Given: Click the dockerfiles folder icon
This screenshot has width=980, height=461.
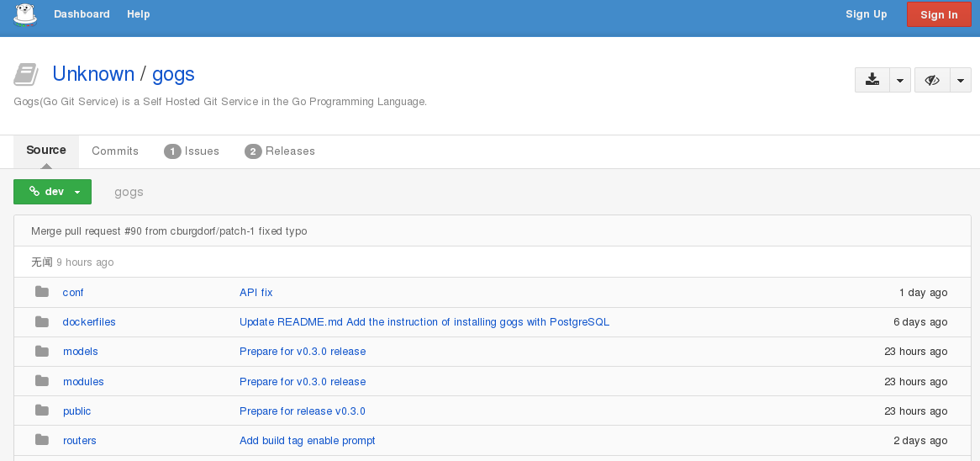Looking at the screenshot, I should pos(42,321).
